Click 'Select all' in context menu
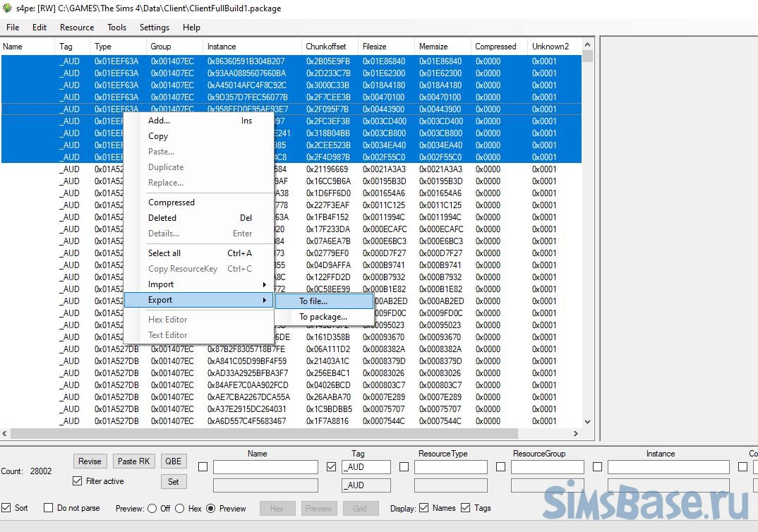The image size is (758, 532). [x=164, y=253]
